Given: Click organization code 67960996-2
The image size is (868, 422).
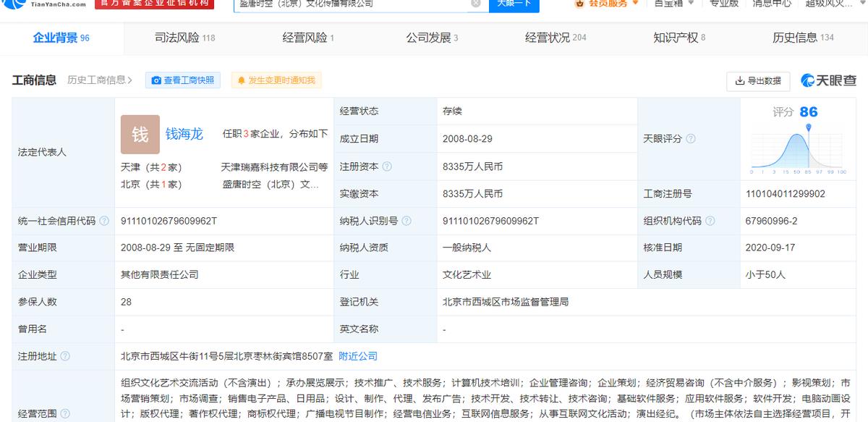Looking at the screenshot, I should 771,221.
